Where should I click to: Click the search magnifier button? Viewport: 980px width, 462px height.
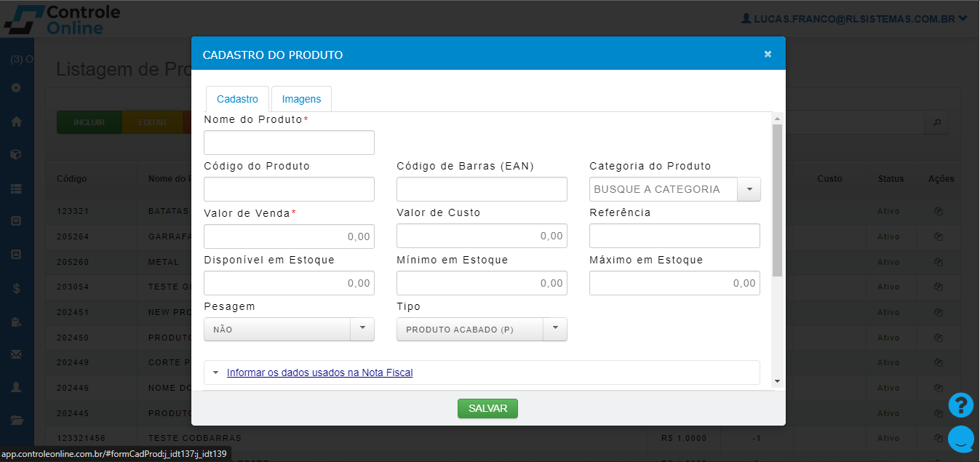point(936,122)
